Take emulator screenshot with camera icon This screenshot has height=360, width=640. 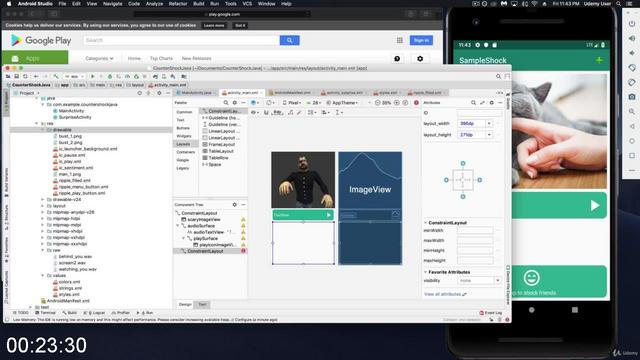coord(632,97)
